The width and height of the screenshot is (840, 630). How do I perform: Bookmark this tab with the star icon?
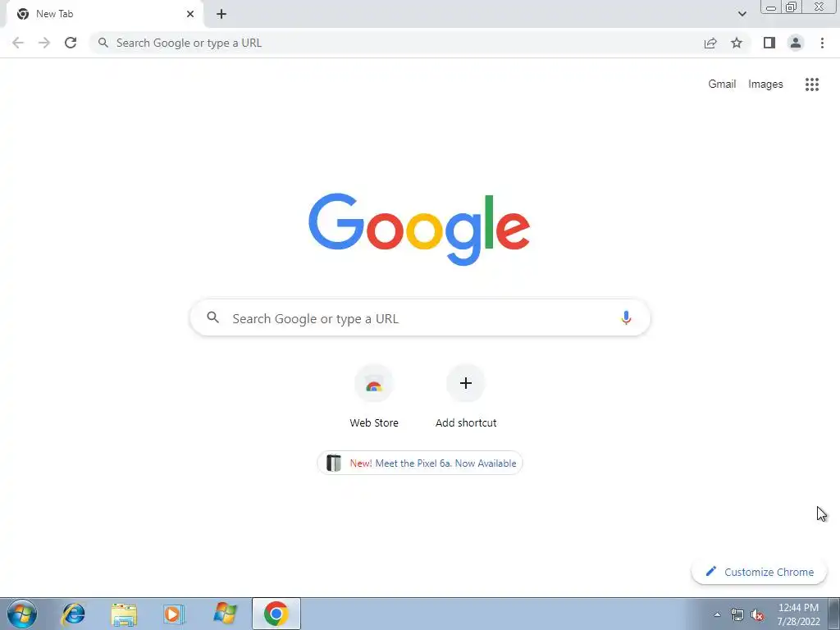tap(737, 43)
